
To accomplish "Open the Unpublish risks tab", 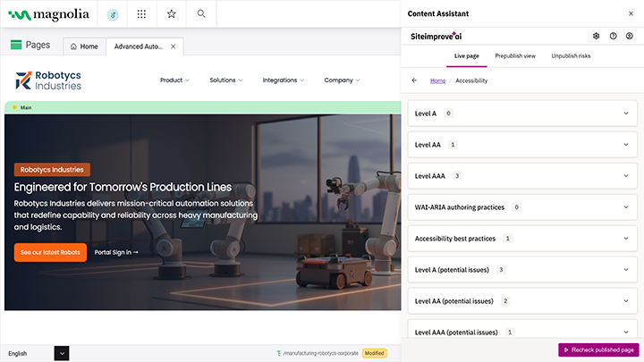I will point(571,55).
